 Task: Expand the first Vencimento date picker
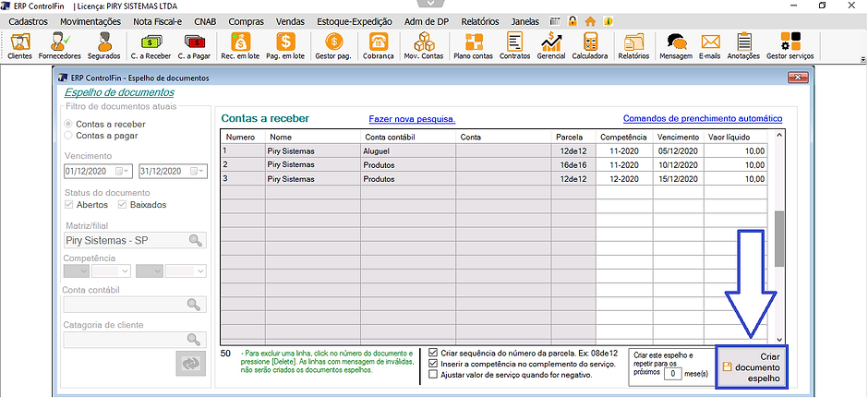[x=122, y=172]
